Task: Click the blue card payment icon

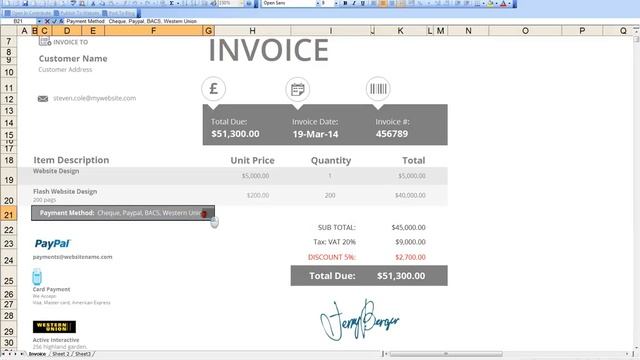Action: [37, 277]
